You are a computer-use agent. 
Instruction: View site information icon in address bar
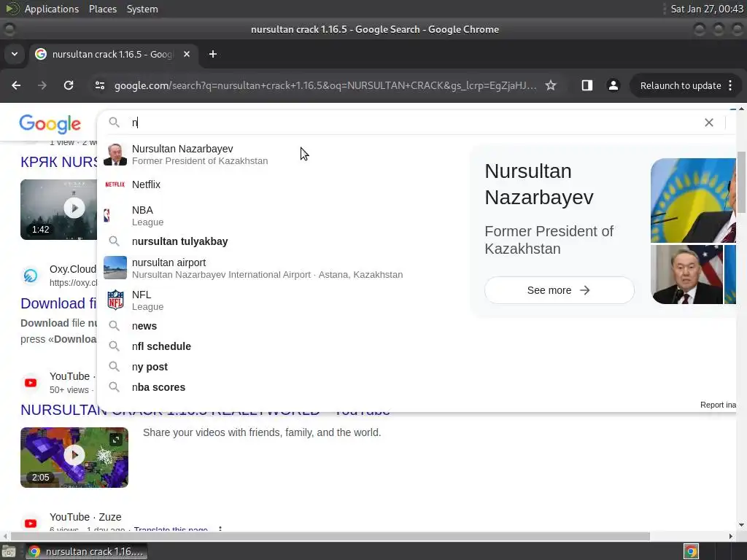(99, 85)
